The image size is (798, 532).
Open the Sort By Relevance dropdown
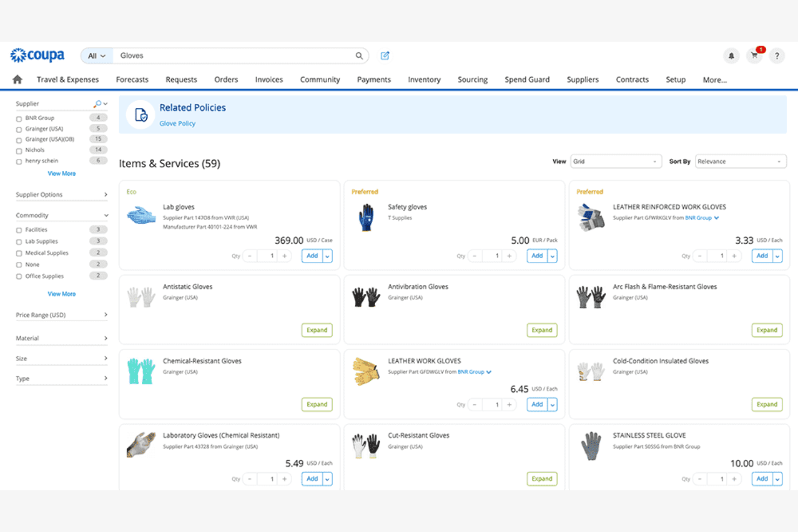click(x=740, y=161)
